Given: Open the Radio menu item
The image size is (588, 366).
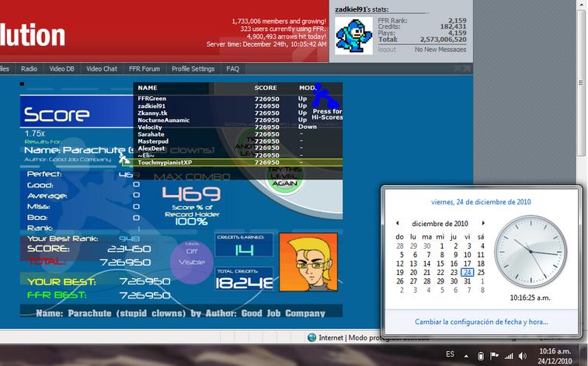Looking at the screenshot, I should click(x=29, y=68).
